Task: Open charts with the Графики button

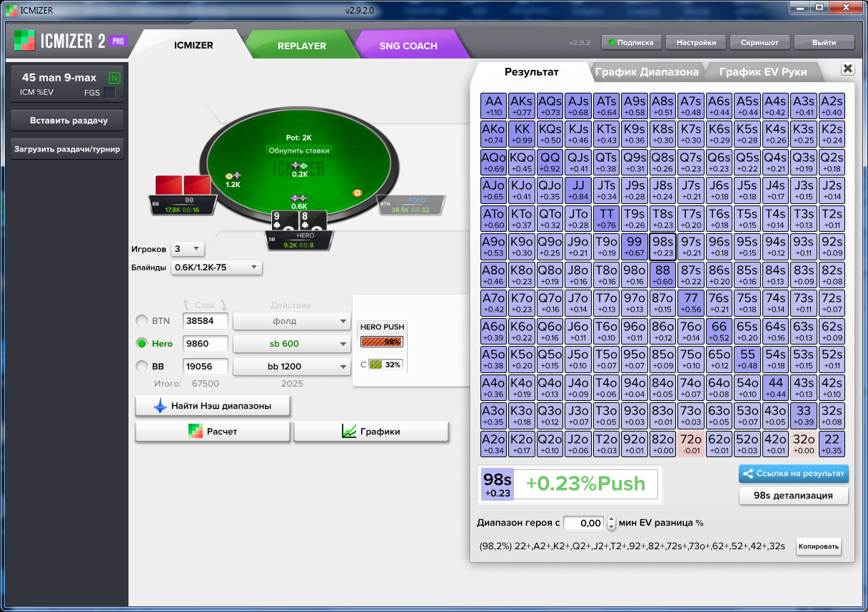Action: click(x=371, y=432)
